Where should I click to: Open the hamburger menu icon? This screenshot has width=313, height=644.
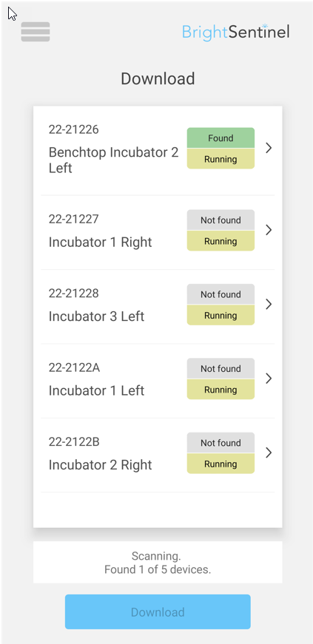click(x=36, y=32)
